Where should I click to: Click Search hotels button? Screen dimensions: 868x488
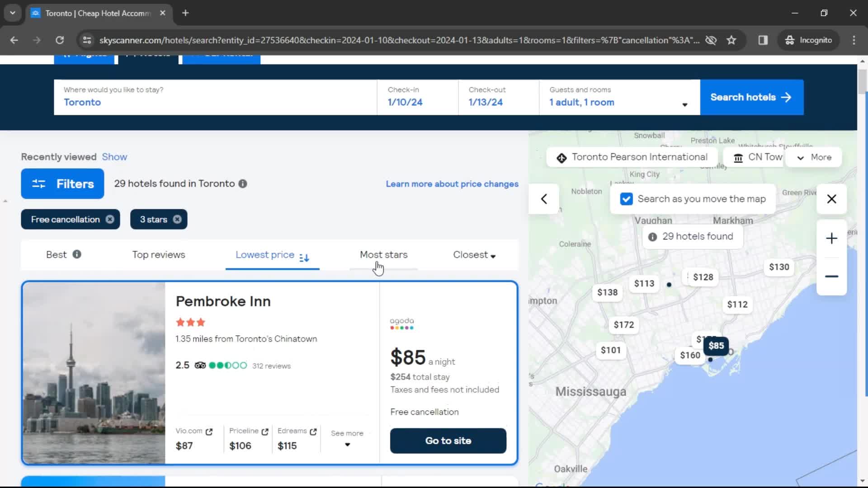tap(752, 97)
